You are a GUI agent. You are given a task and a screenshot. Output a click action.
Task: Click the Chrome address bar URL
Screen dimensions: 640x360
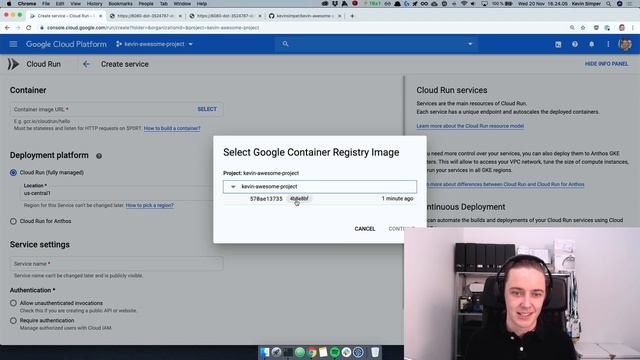[x=153, y=28]
